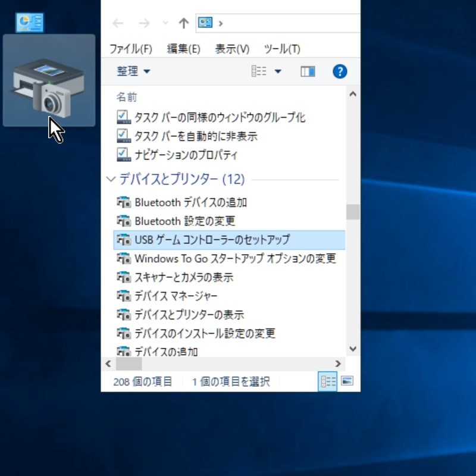Open the 整理 dropdown

tap(133, 71)
